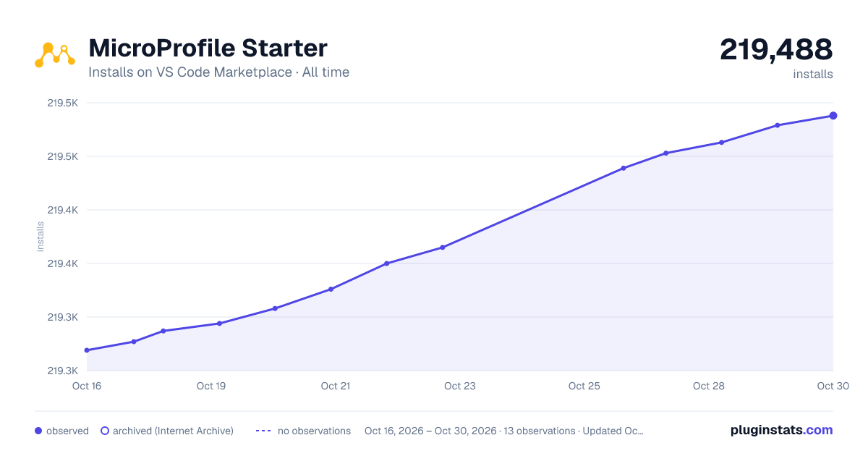Select the Oct 16 data point

point(87,350)
